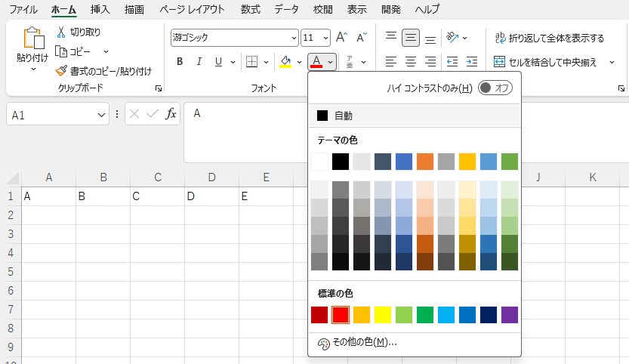The image size is (629, 364).
Task: Click the confirm checkmark in the formula bar
Action: click(153, 114)
